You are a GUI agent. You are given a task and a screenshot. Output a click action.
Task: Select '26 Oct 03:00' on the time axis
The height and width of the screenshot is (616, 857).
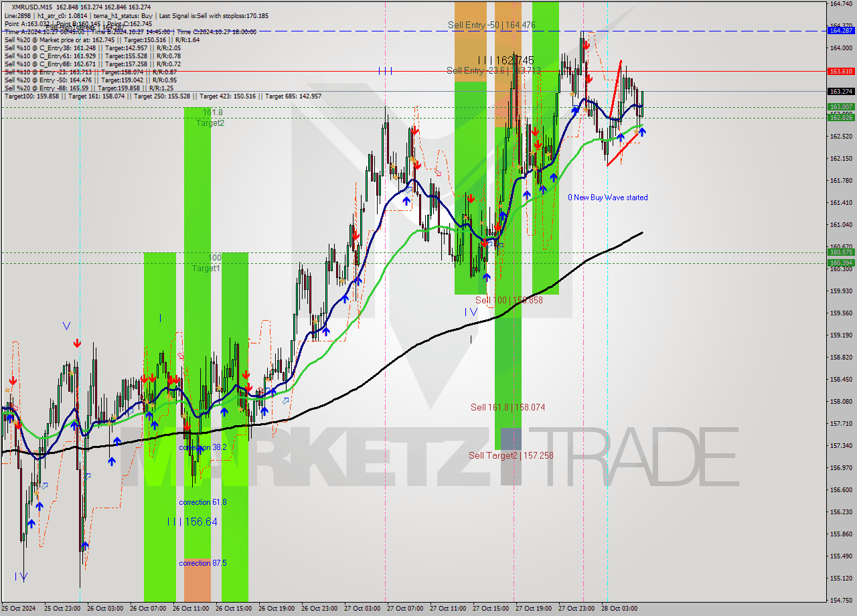click(106, 609)
